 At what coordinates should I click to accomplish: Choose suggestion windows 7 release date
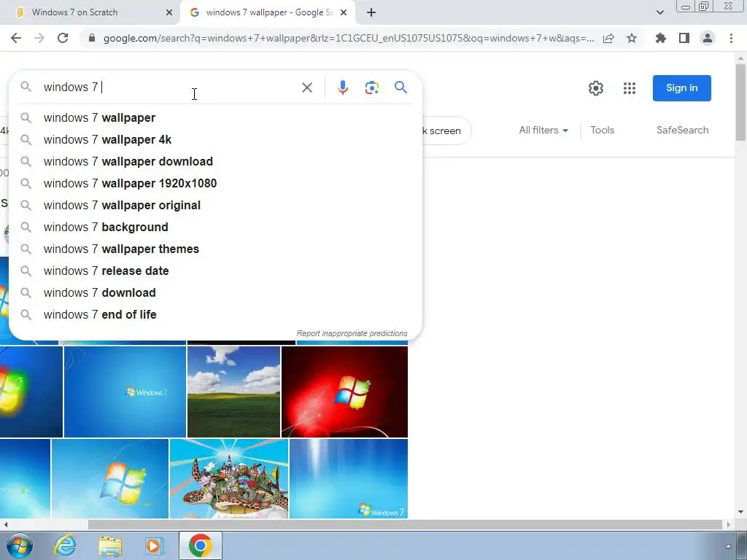tap(215, 271)
